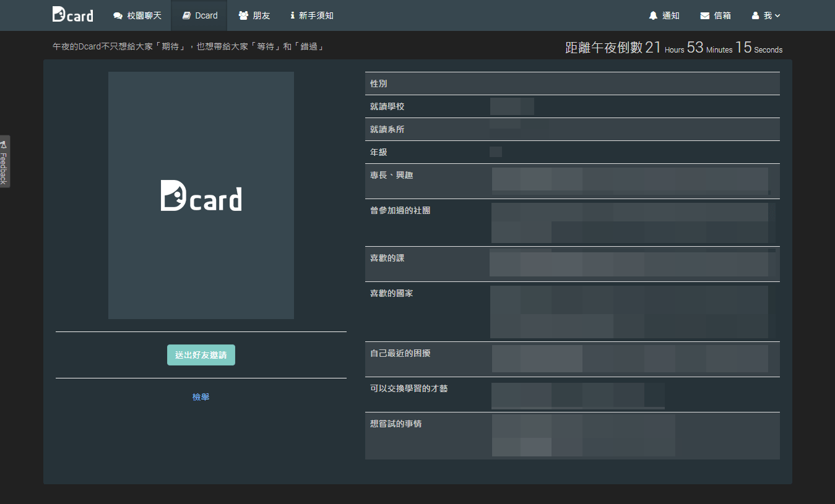835x504 pixels.
Task: Switch to the 校園聊天 tab
Action: tap(137, 15)
